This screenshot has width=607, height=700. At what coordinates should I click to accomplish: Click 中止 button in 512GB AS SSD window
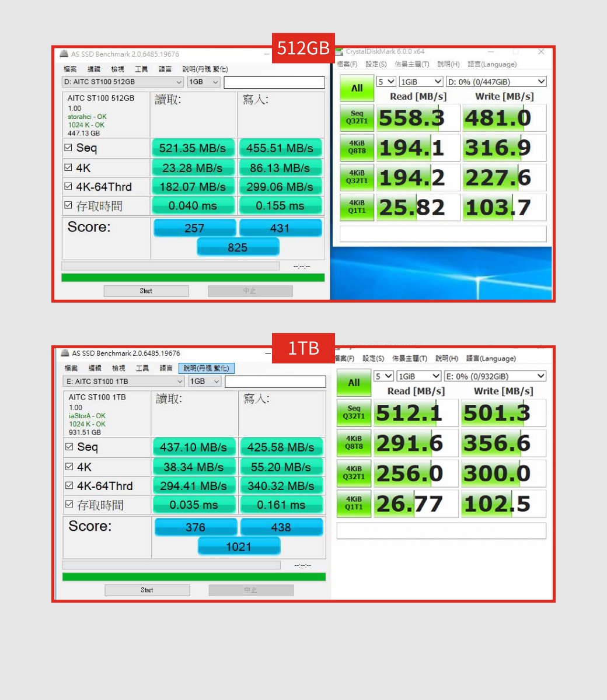(x=250, y=290)
